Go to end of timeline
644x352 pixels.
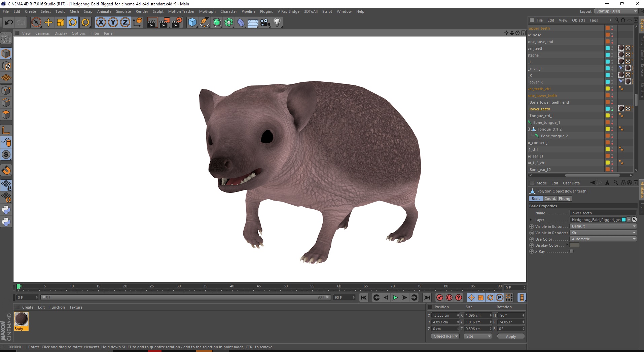427,297
